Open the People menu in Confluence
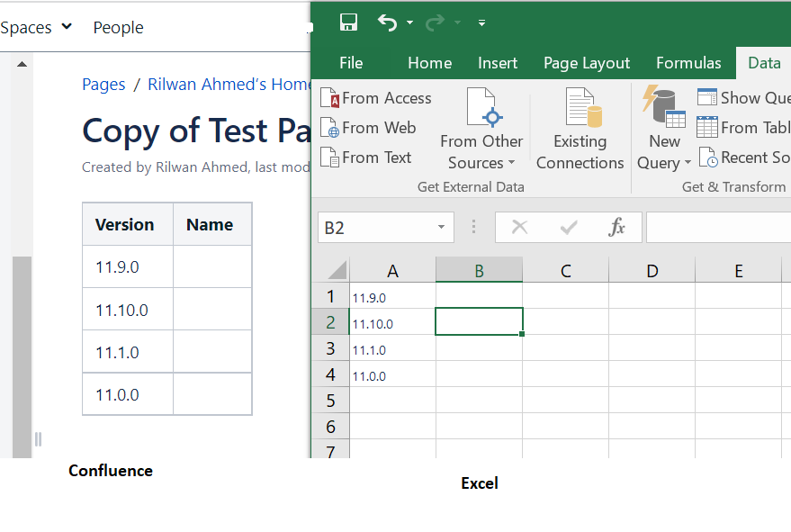 tap(118, 28)
